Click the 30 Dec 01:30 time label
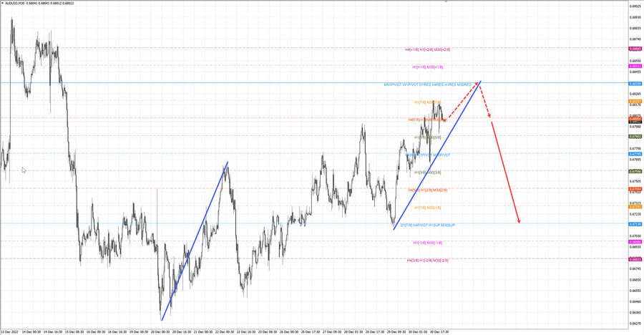The width and height of the screenshot is (644, 335). (x=418, y=331)
